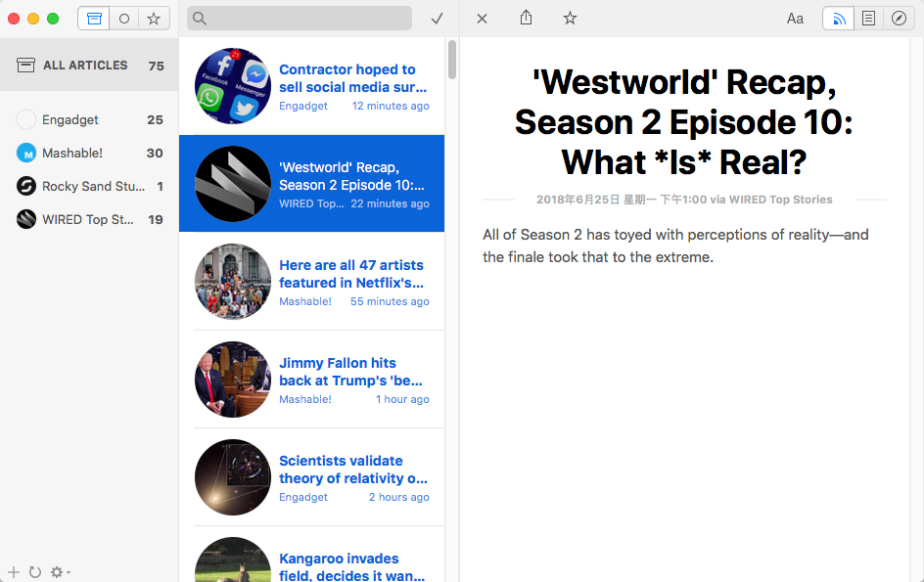
Task: Click the Rocky Sand unread count 1
Action: click(x=161, y=187)
